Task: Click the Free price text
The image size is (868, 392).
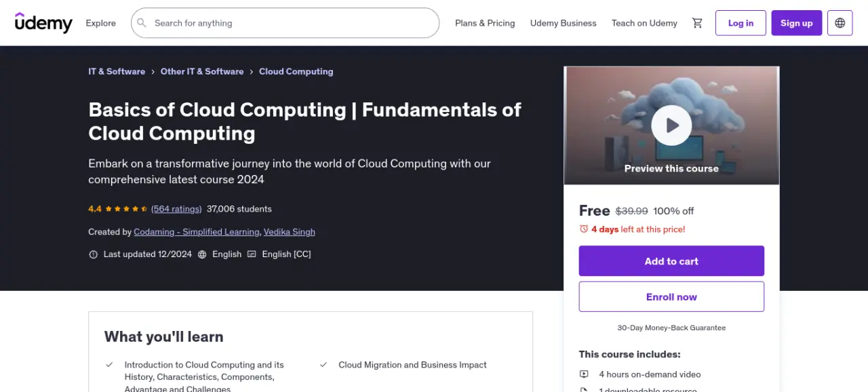Action: pyautogui.click(x=595, y=210)
